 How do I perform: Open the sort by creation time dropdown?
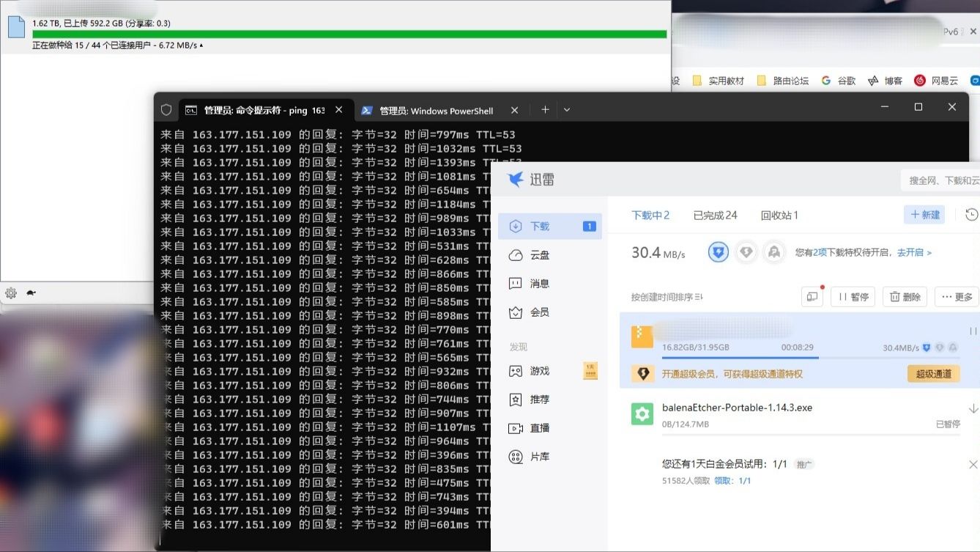(x=667, y=297)
